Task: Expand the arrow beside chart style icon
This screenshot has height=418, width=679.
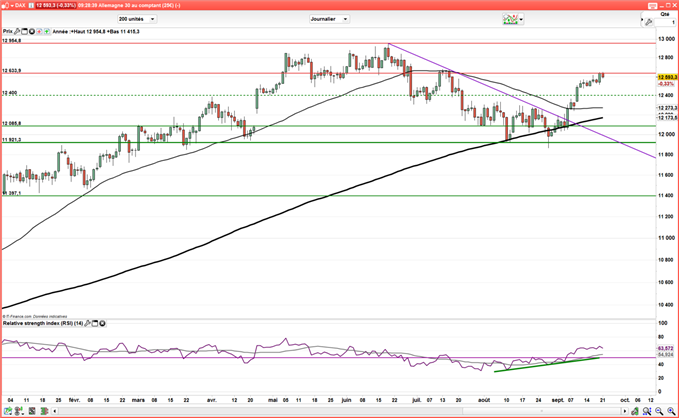Action: point(521,19)
